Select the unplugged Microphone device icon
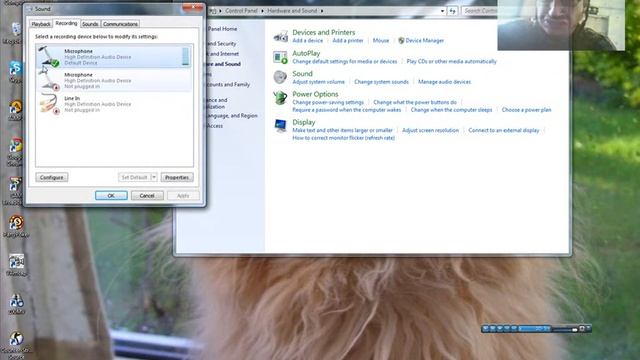 49,80
